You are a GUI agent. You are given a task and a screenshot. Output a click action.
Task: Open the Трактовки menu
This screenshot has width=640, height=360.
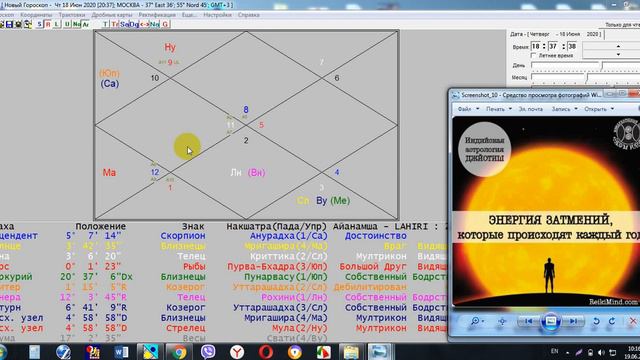[72, 15]
